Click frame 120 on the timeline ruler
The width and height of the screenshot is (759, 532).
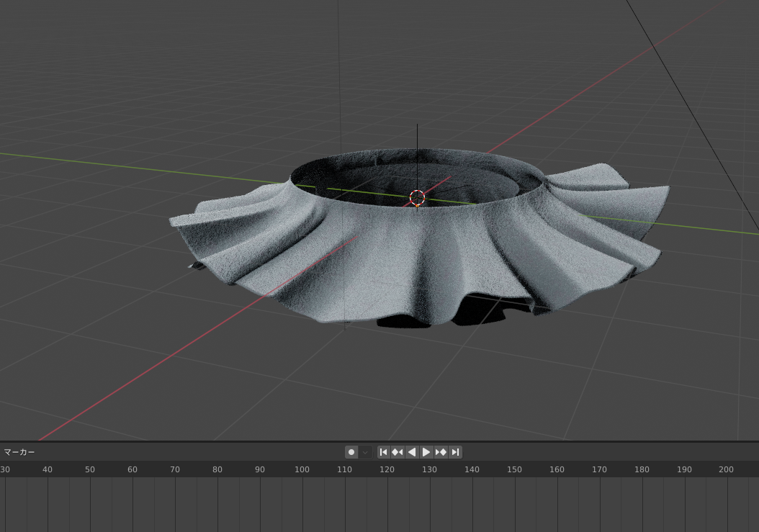pyautogui.click(x=387, y=469)
